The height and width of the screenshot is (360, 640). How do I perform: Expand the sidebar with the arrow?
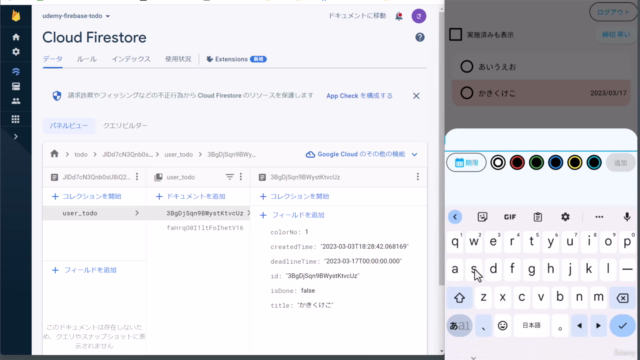click(16, 136)
